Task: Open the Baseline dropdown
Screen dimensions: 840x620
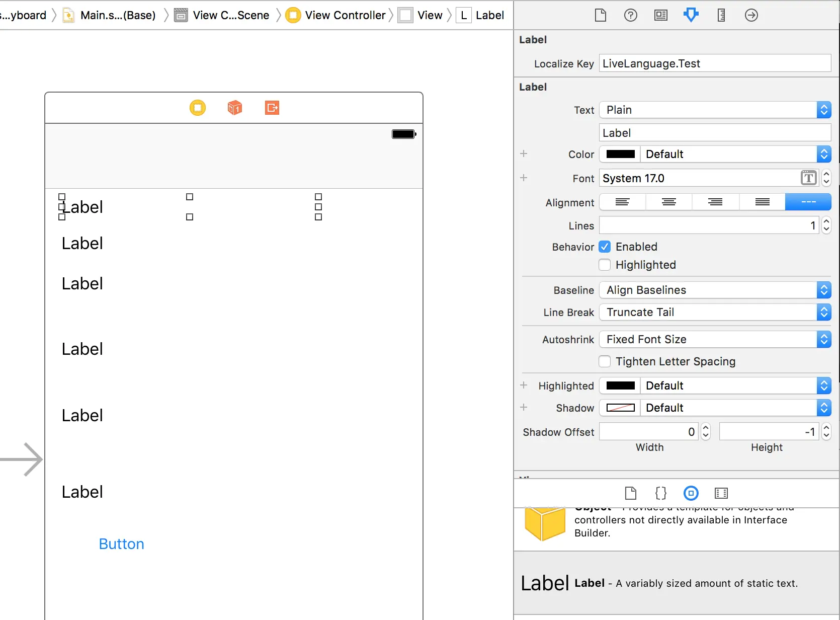Action: point(823,290)
